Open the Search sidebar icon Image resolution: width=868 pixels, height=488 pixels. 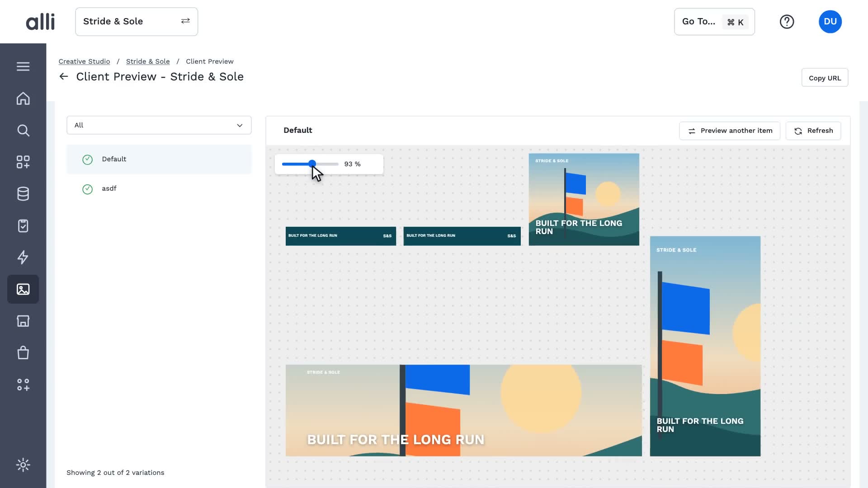click(x=23, y=131)
